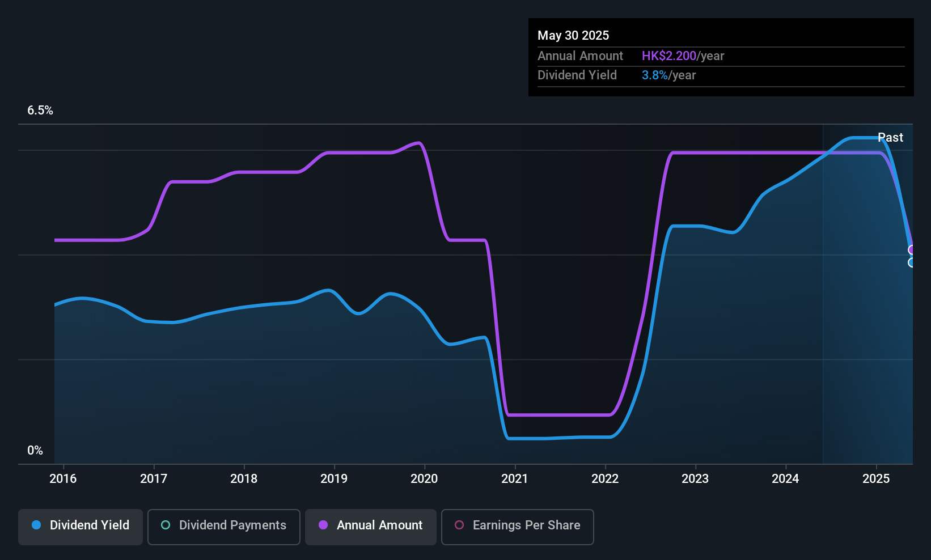
Task: Click the 6.5% y-axis label
Action: click(x=40, y=111)
